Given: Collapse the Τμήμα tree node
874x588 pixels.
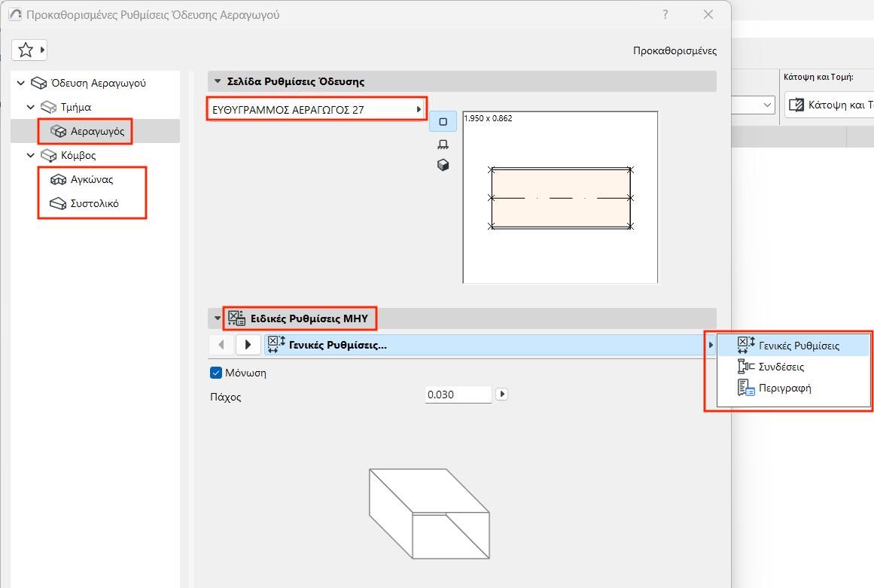Looking at the screenshot, I should coord(31,107).
